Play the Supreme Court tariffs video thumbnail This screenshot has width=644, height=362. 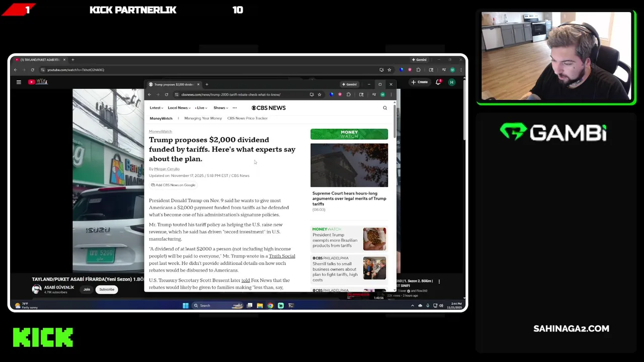tap(349, 165)
